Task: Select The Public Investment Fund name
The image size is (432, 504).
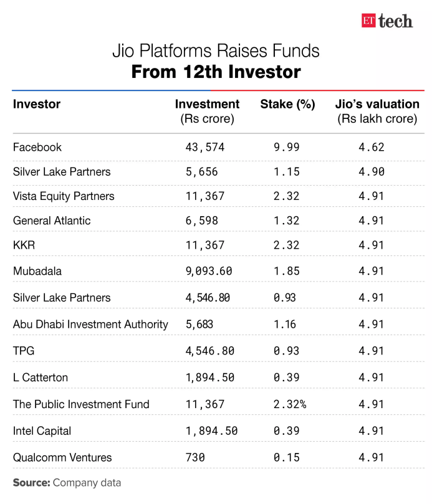Action: (x=81, y=404)
